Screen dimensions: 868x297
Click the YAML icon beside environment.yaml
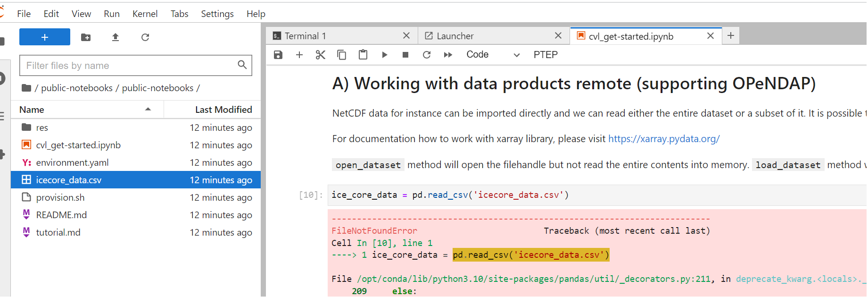(x=26, y=162)
